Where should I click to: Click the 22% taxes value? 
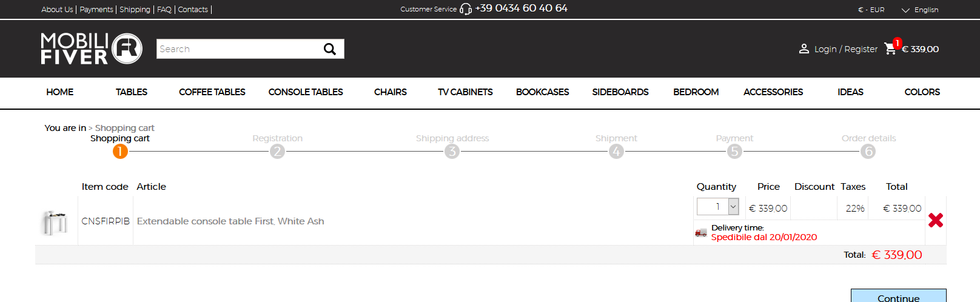(855, 209)
